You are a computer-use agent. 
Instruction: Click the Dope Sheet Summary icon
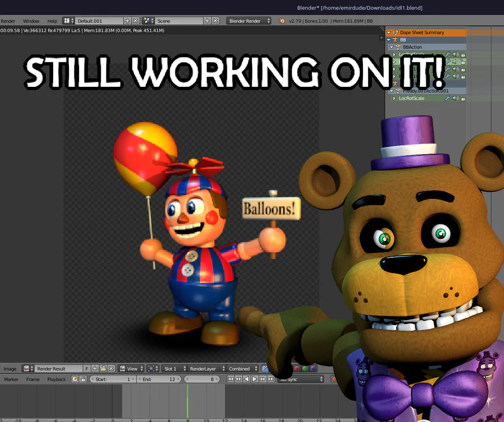[x=395, y=33]
